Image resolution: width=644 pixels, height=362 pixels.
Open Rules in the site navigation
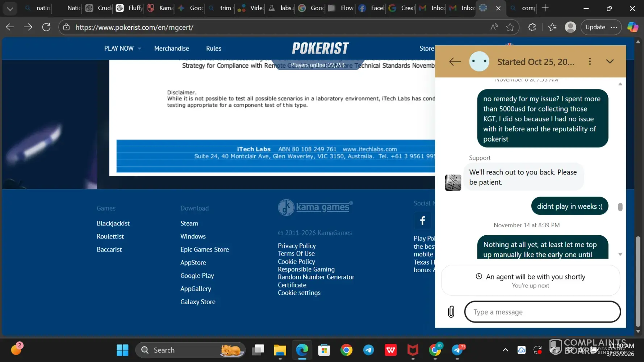click(214, 49)
